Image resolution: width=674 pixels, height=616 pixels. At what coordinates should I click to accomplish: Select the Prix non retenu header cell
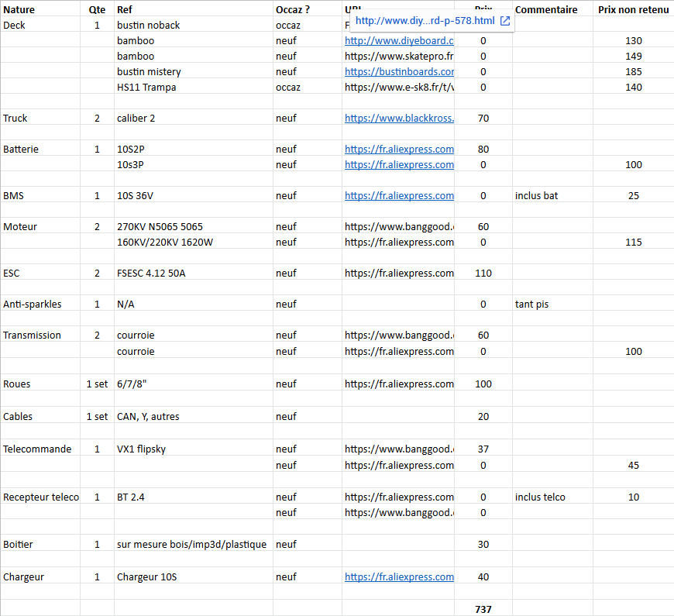[x=634, y=9]
